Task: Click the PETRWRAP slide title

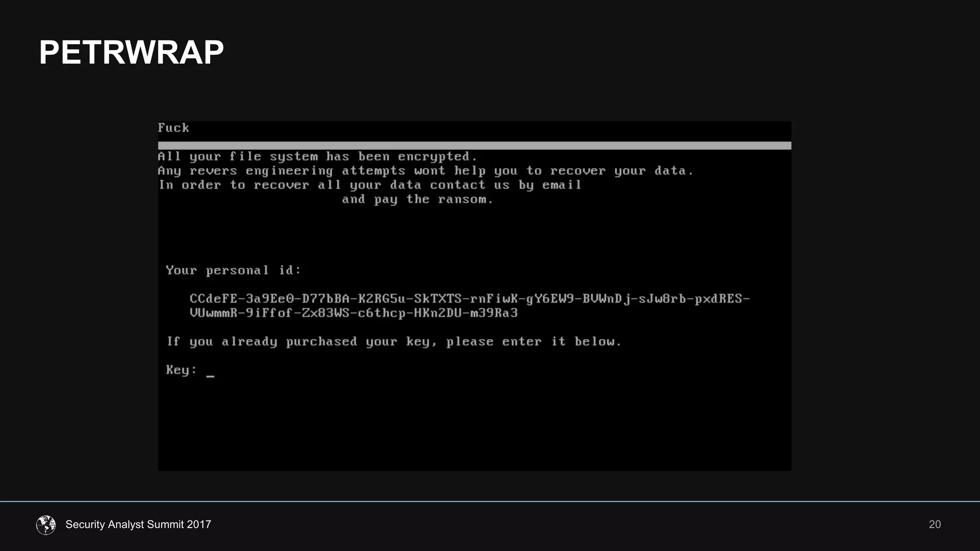Action: pos(131,52)
